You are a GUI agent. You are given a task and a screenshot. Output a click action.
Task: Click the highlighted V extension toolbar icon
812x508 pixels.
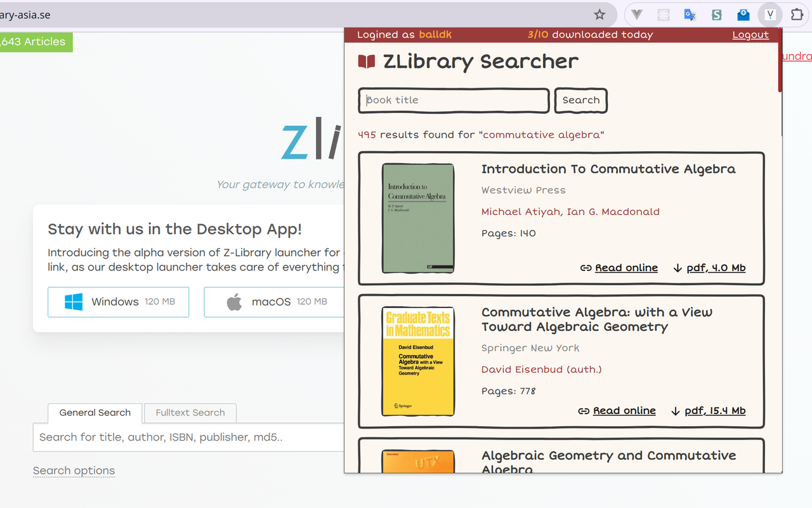[769, 14]
